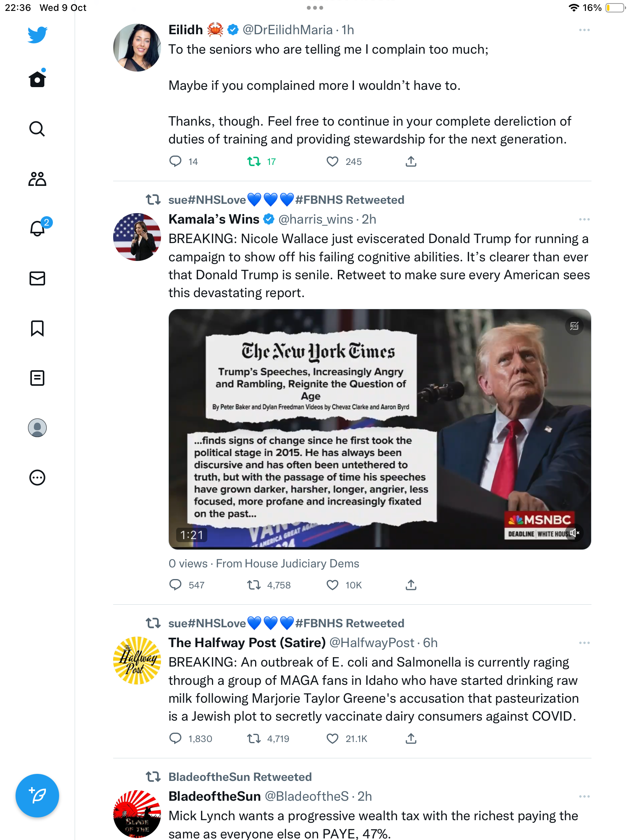The image size is (630, 840).
Task: Undo retweet on Eilidh's tweet
Action: [254, 161]
